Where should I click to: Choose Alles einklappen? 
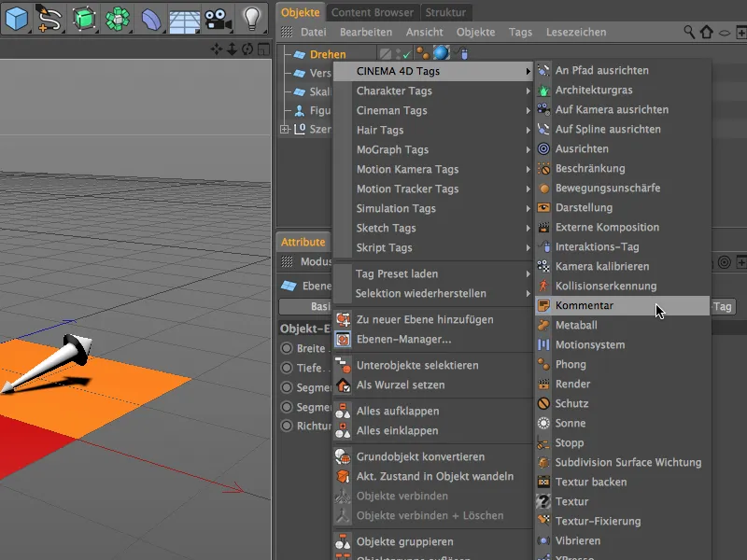432,430
